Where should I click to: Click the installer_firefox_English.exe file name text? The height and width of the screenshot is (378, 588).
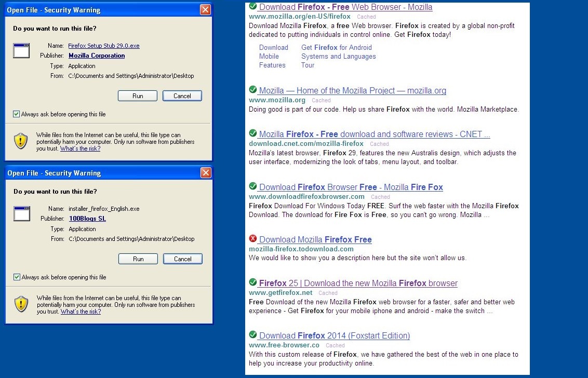104,209
